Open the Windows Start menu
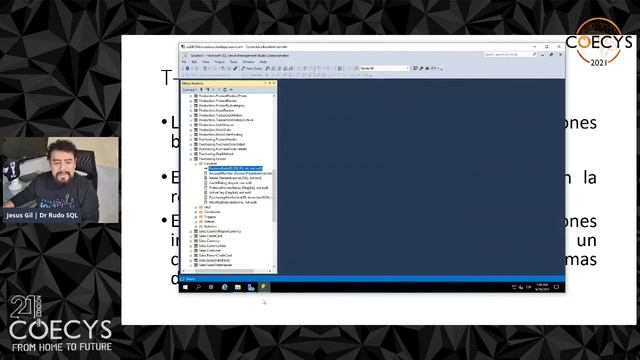 coord(185,287)
